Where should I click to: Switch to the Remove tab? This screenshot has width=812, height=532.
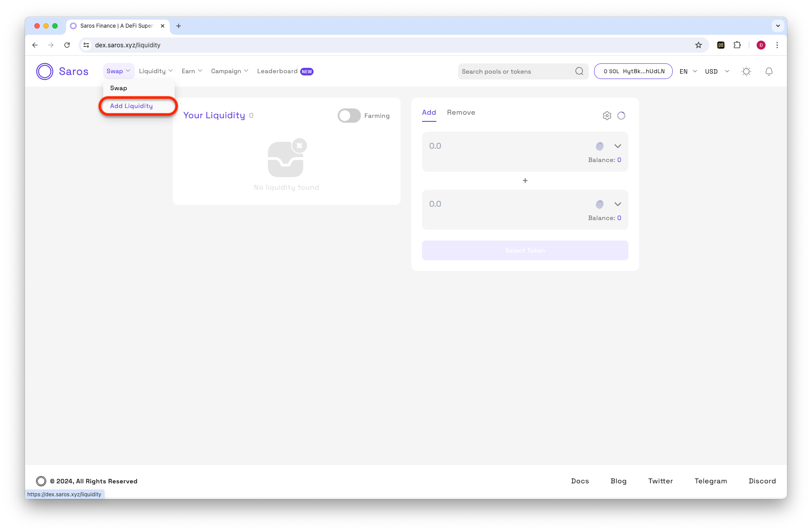pos(461,112)
